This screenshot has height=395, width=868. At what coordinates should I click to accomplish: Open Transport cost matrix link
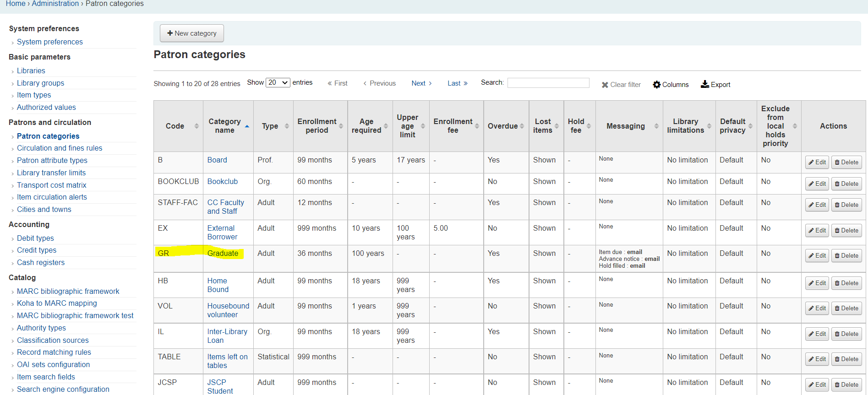52,185
